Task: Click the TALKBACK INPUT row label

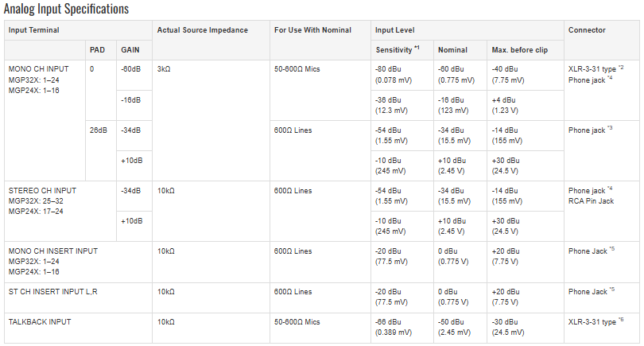Action: coord(40,322)
